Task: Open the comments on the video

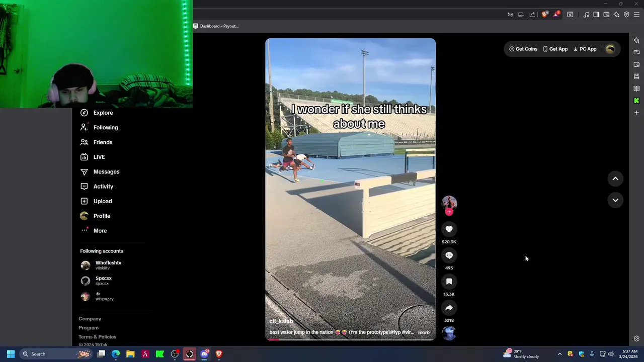Action: pos(449,255)
